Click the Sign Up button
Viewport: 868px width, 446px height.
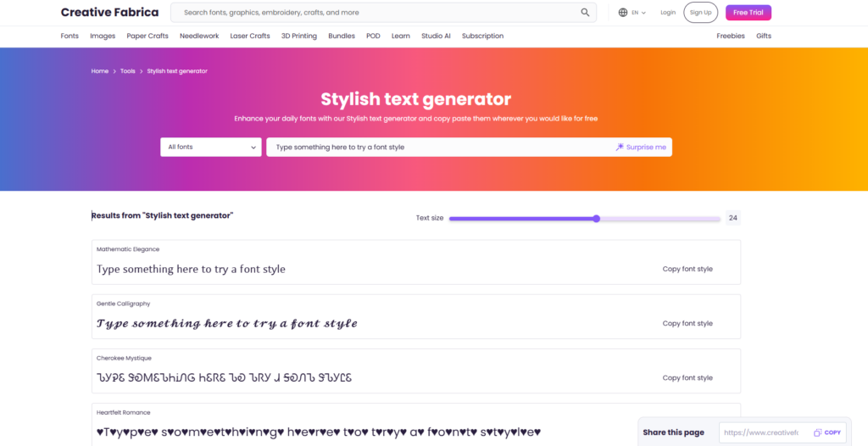[701, 12]
